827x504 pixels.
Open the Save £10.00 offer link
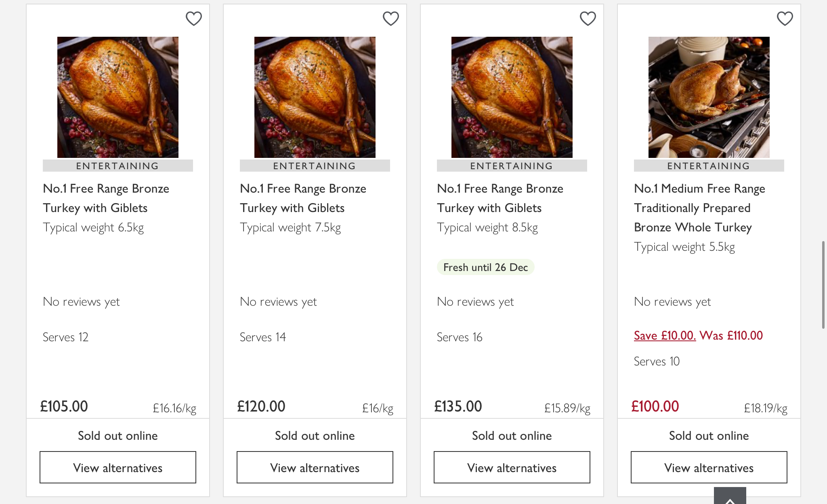tap(665, 336)
